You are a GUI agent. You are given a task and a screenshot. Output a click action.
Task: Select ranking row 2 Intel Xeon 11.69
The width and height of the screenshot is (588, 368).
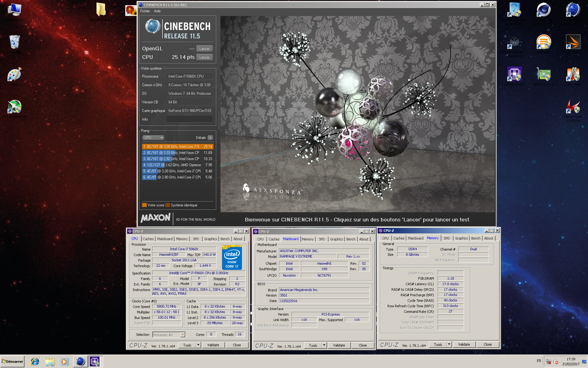point(178,153)
